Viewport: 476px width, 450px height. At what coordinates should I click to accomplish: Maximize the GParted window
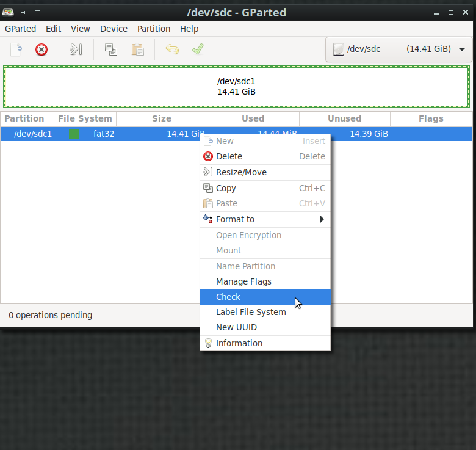point(451,12)
